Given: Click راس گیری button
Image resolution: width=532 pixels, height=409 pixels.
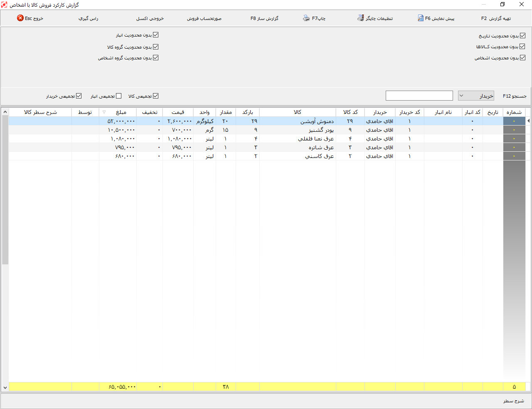Looking at the screenshot, I should click(89, 18).
